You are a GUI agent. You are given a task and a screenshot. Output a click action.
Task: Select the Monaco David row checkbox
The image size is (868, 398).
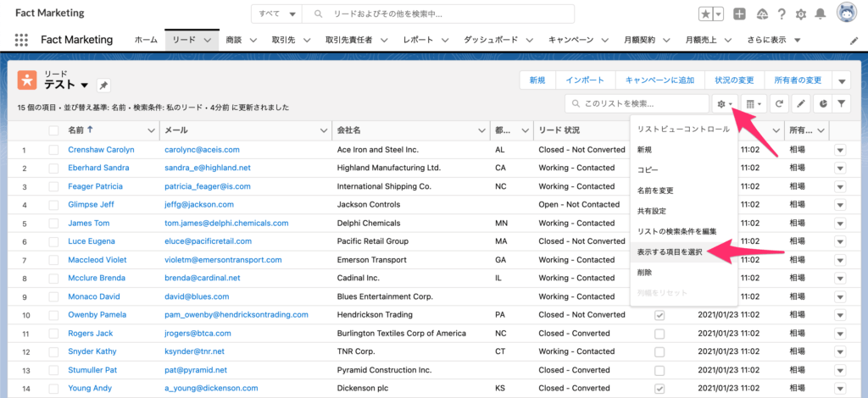[x=53, y=296]
